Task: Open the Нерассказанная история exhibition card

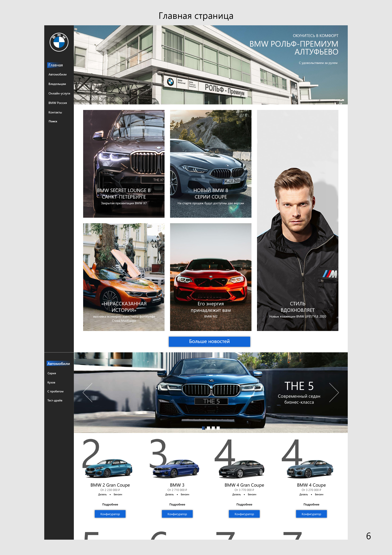Action: [x=124, y=277]
